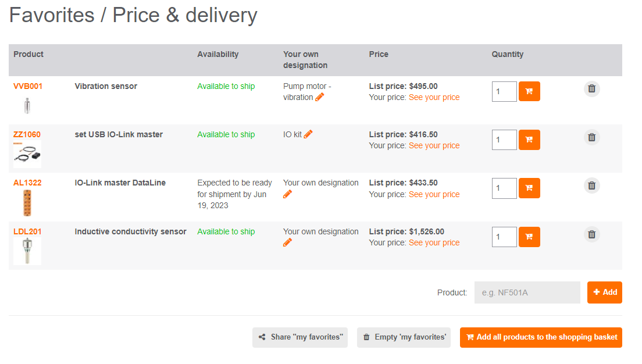The height and width of the screenshot is (364, 642).
Task: Add LDL201 conductivity sensor to cart
Action: (529, 237)
